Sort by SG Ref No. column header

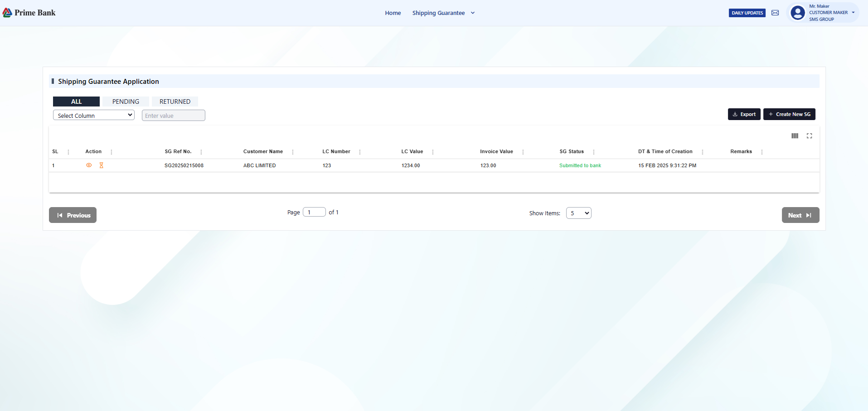(178, 151)
